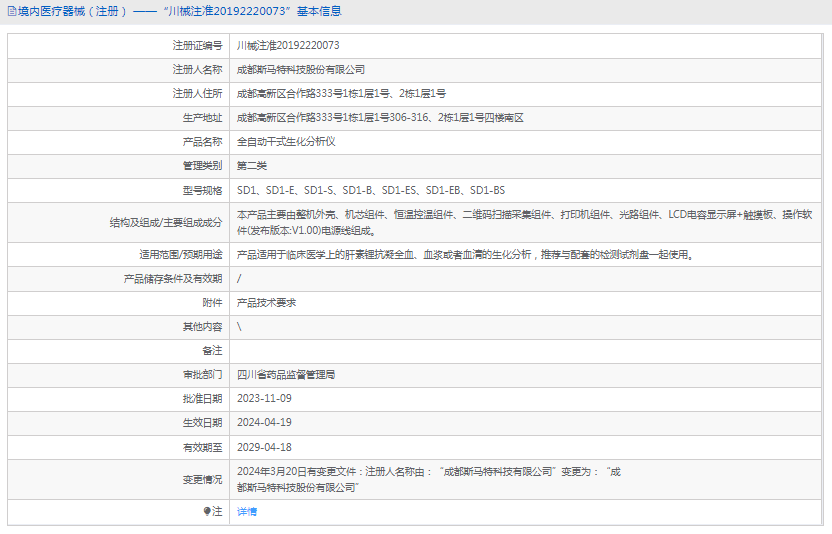
Task: Click the 审批部门 row label
Action: coord(203,375)
